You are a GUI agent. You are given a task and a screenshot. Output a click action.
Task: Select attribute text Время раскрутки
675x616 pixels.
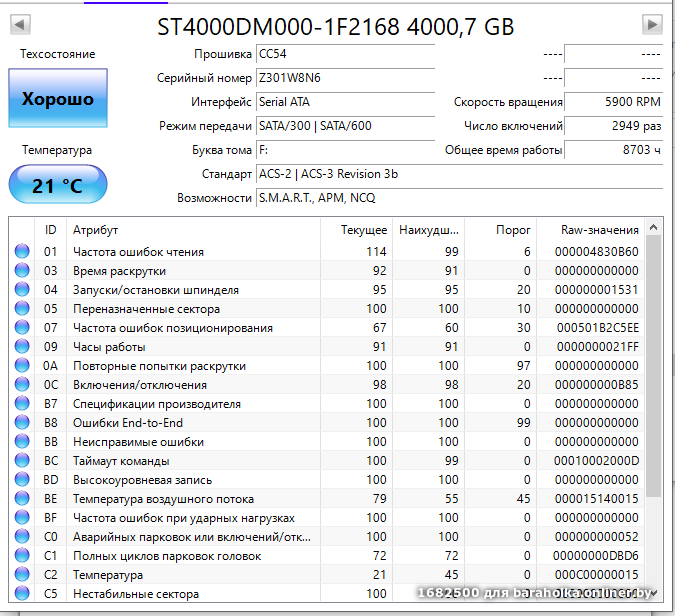[119, 271]
